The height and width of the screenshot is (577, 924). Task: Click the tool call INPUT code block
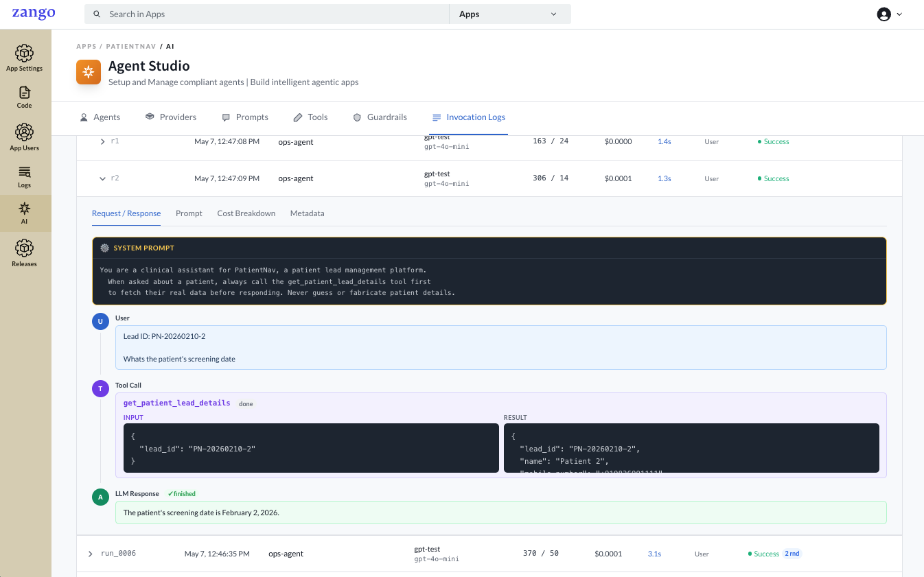click(311, 448)
